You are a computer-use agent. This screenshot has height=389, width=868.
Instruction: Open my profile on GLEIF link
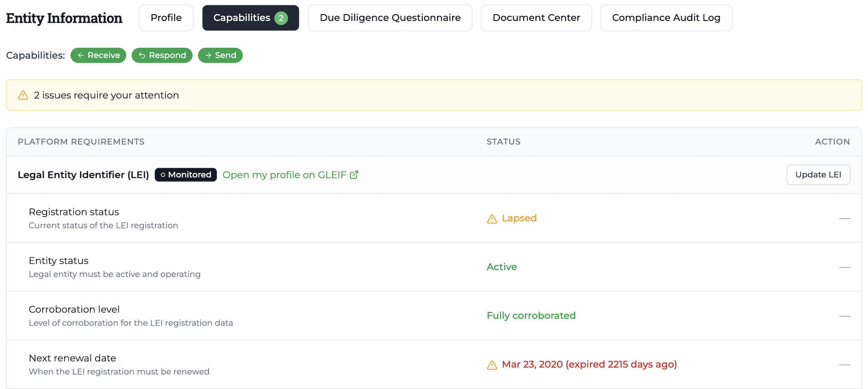[x=290, y=175]
